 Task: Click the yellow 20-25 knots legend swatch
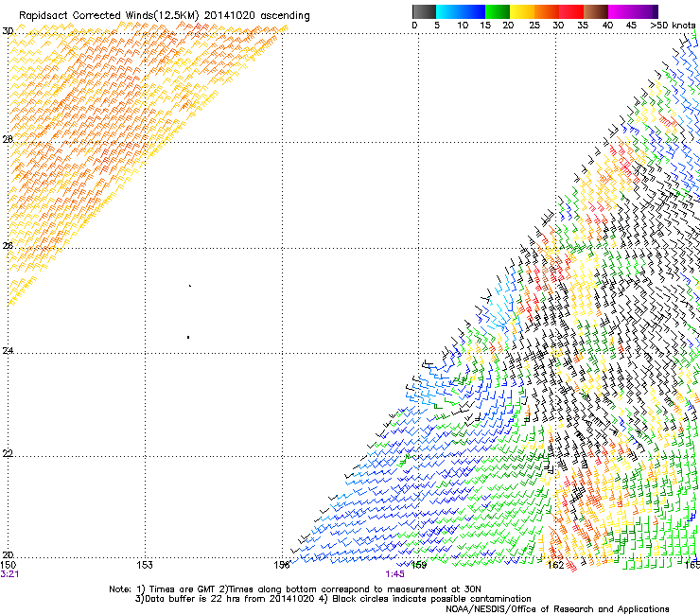click(x=522, y=11)
